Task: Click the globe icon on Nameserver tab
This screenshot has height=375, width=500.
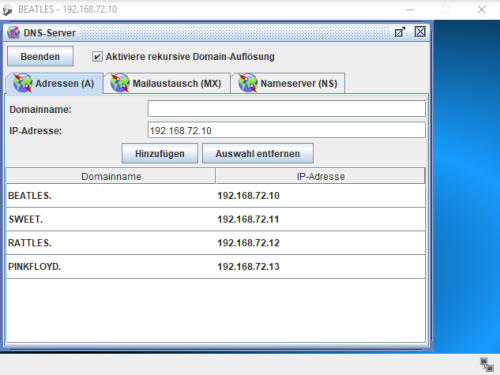Action: tap(248, 83)
